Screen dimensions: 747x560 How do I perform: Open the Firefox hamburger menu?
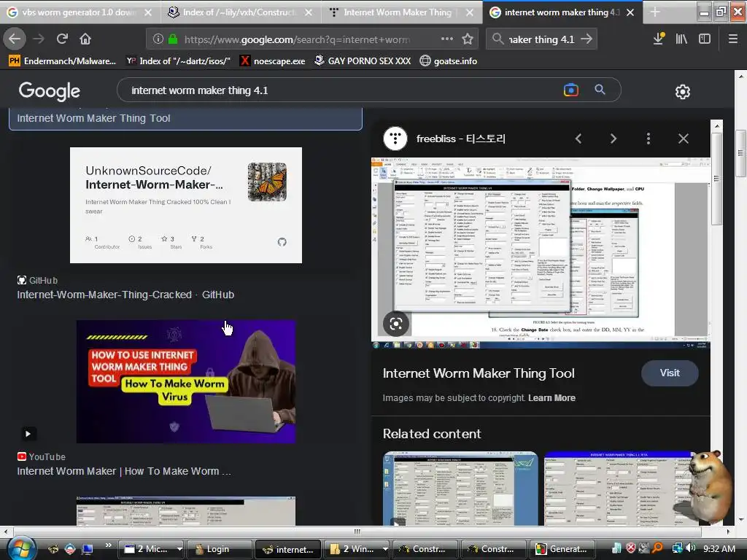(733, 39)
